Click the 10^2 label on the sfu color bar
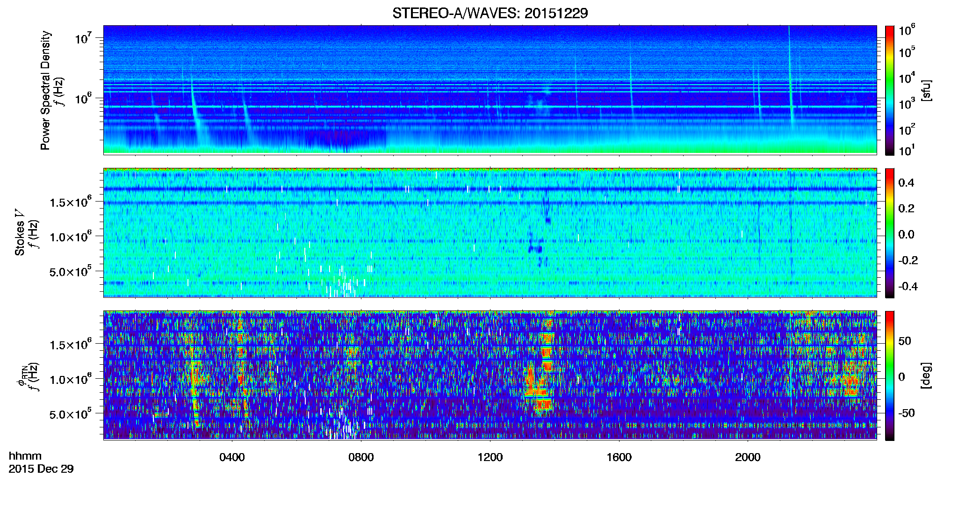Viewport: 980px width, 505px height. (907, 129)
